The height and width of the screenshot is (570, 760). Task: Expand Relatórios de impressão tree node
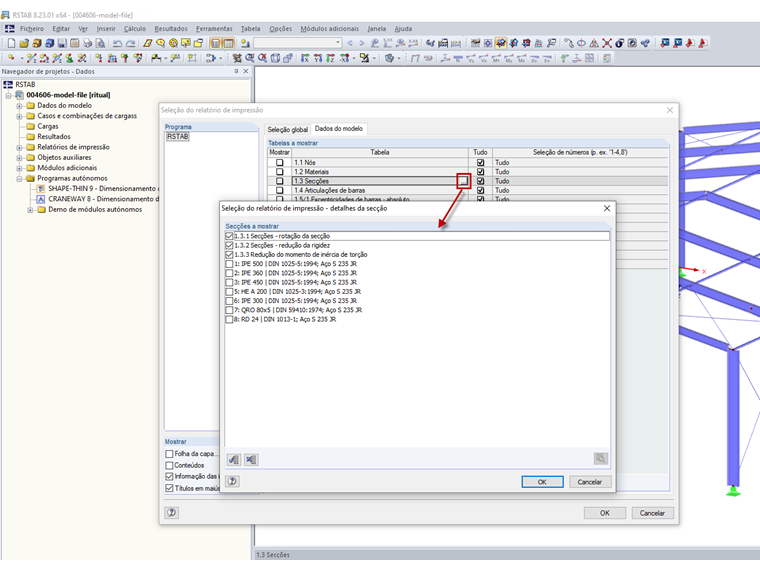[19, 147]
